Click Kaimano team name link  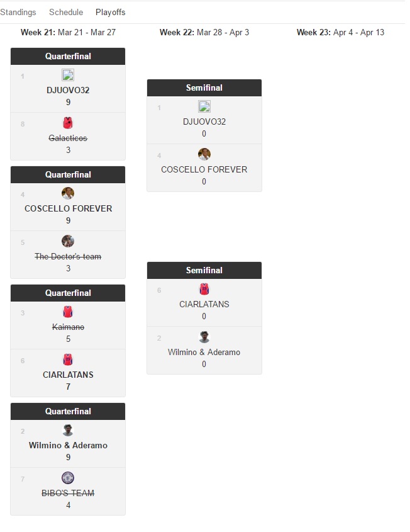68,327
